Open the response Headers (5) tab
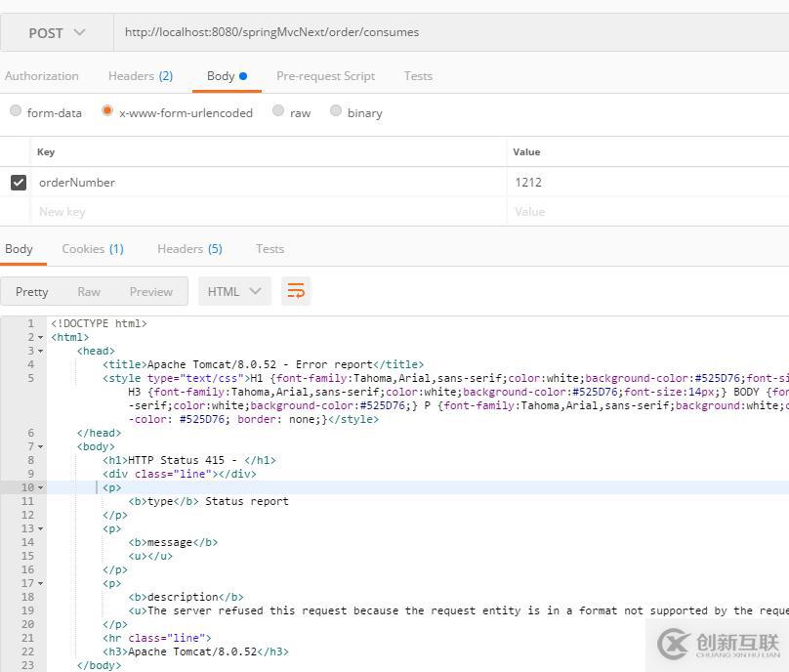 click(x=189, y=249)
